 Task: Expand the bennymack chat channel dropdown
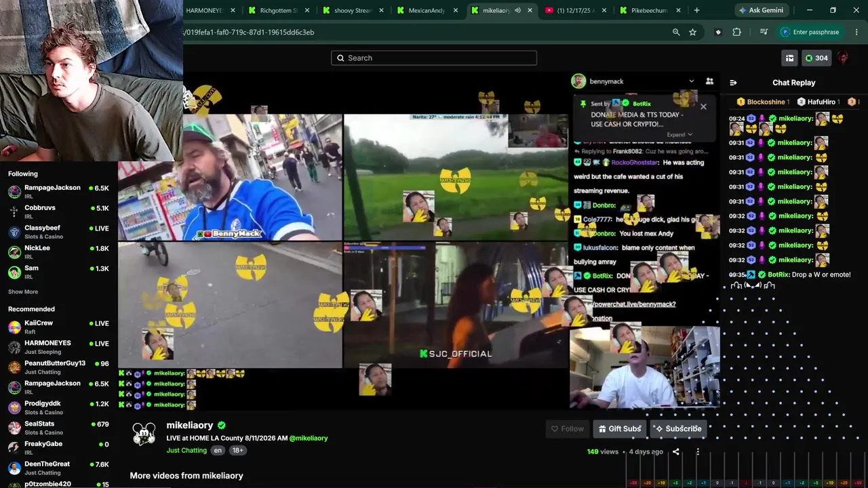[692, 81]
